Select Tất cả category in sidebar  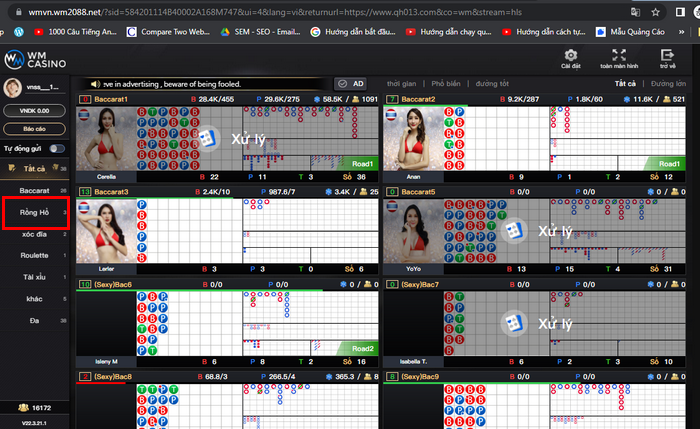pyautogui.click(x=34, y=169)
